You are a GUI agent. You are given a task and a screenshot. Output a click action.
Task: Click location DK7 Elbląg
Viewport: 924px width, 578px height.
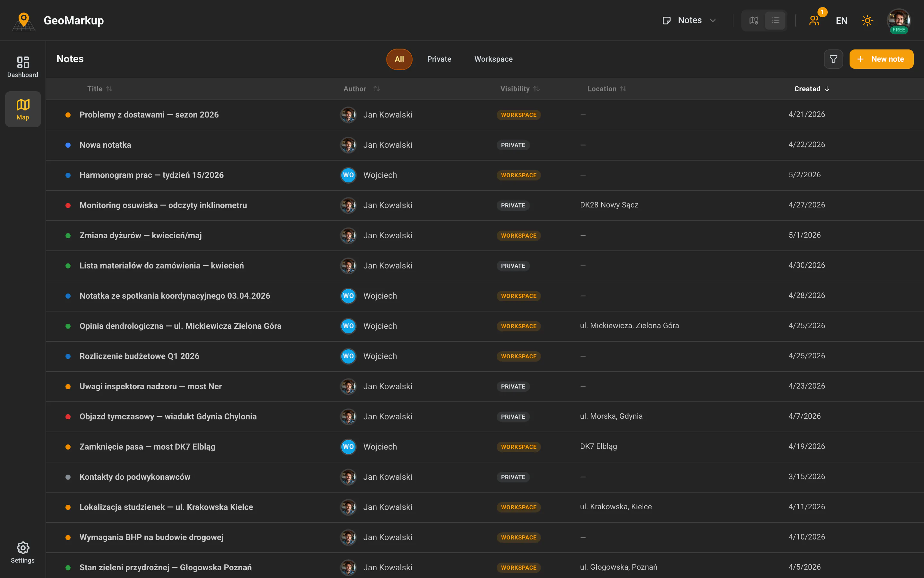(x=598, y=446)
